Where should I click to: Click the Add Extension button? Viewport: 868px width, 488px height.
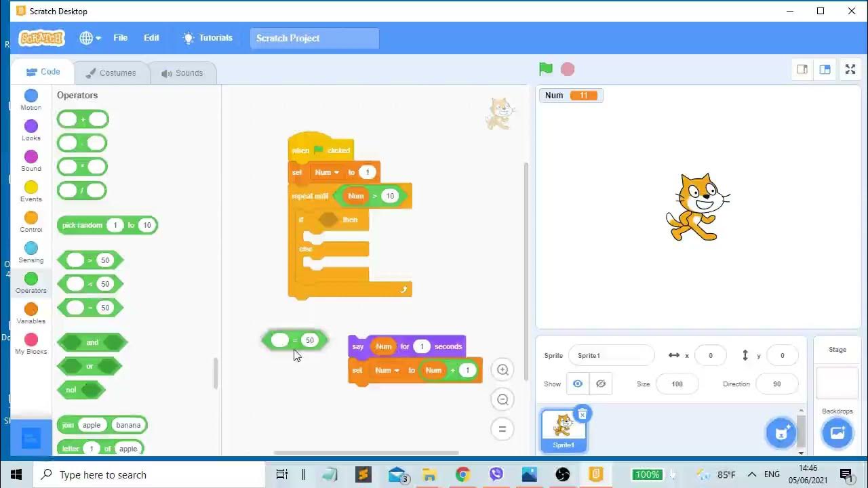pos(31,438)
